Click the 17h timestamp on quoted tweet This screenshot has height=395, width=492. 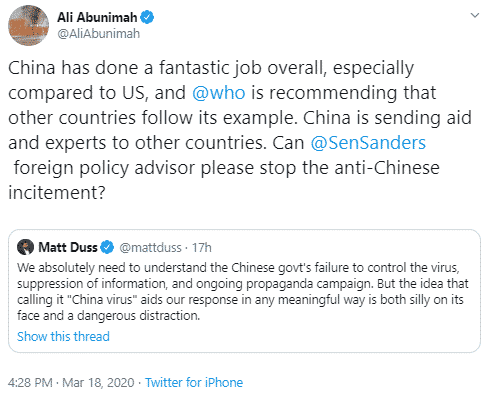pos(202,248)
